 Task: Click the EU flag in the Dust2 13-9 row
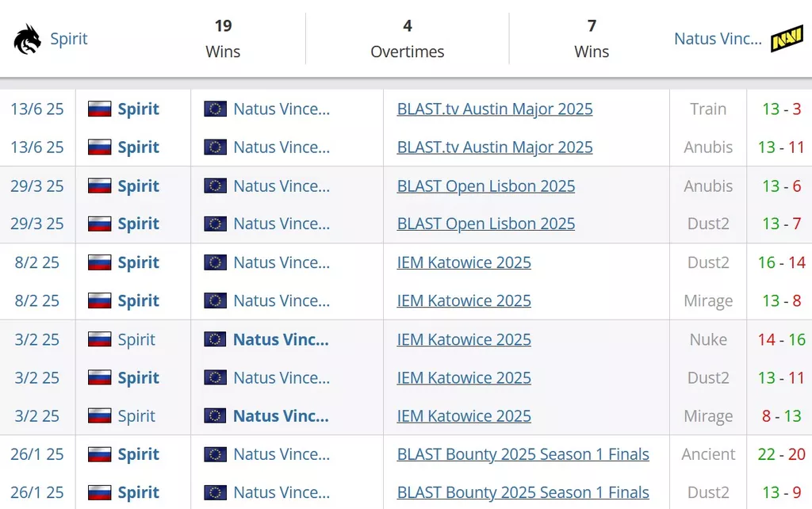coord(215,492)
